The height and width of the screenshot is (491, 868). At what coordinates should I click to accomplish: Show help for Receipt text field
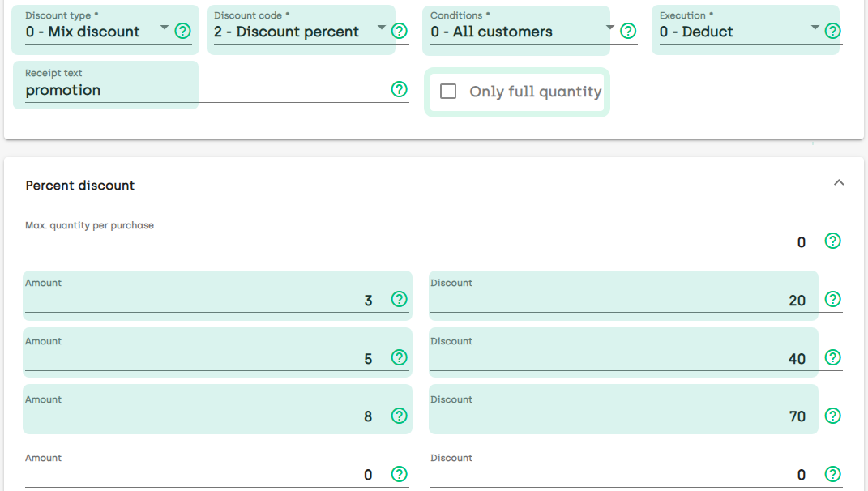[400, 90]
